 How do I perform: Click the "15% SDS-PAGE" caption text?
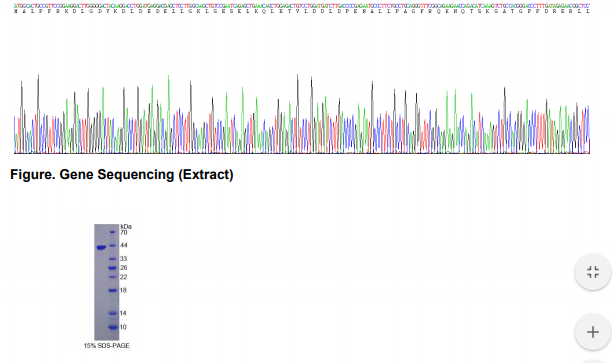[x=106, y=345]
